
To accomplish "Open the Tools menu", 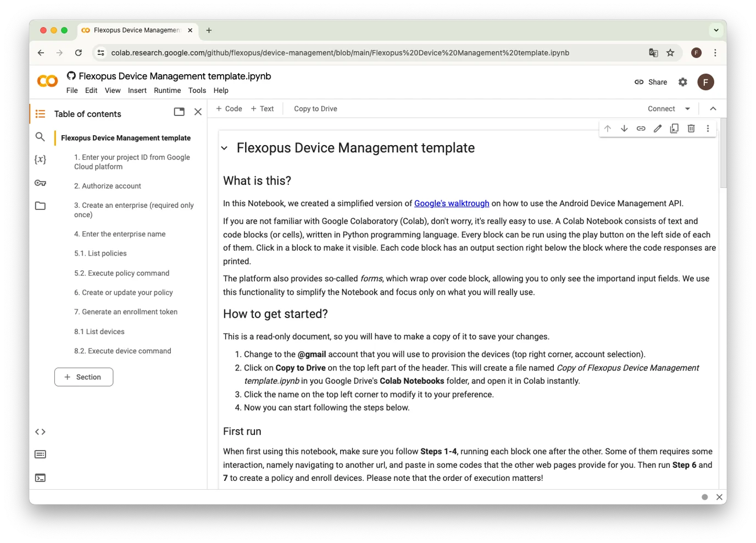I will [x=197, y=91].
